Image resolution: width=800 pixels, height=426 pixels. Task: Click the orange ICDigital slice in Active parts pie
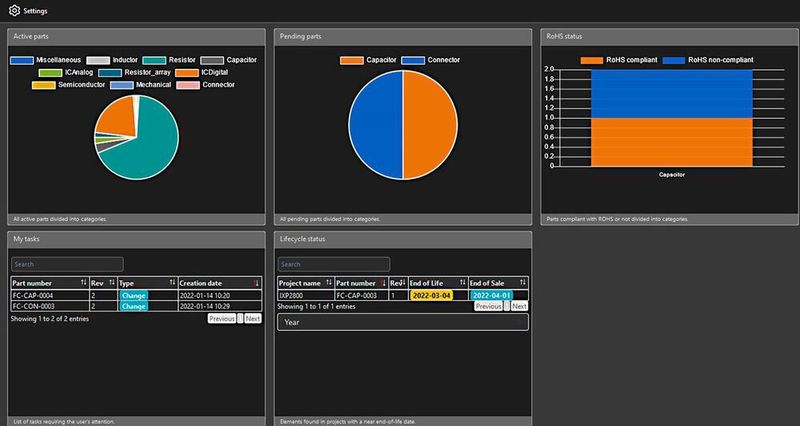(118, 115)
